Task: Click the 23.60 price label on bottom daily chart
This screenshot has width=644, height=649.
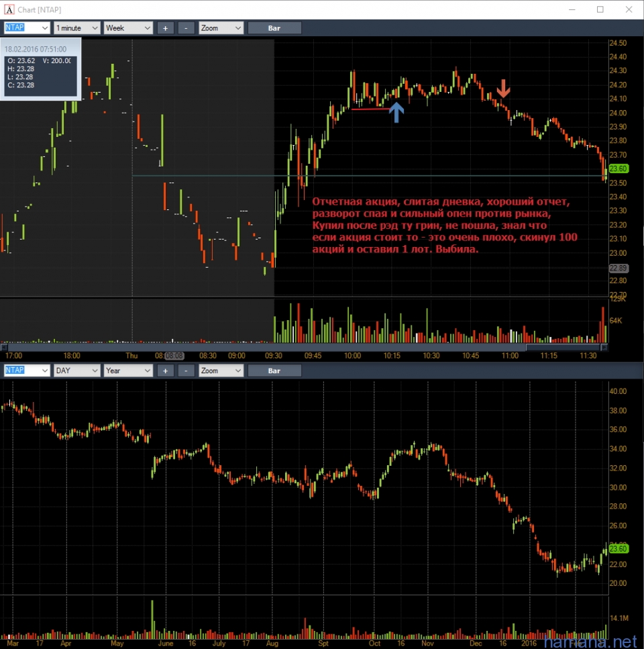Action: [x=619, y=548]
